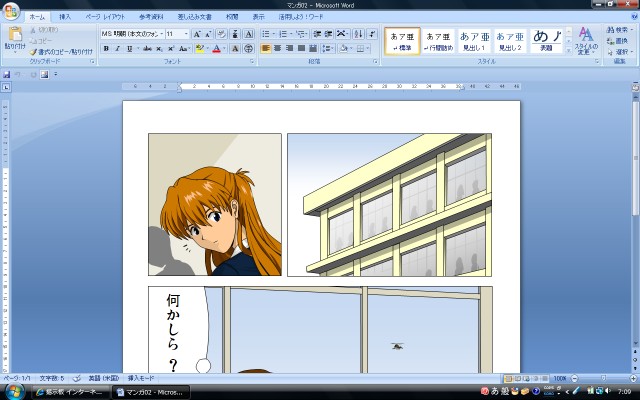Toggle Bold formatting
The width and height of the screenshot is (640, 400).
point(106,48)
